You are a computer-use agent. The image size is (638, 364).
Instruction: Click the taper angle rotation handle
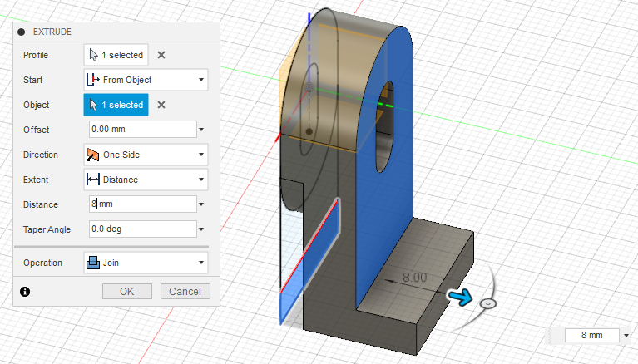488,303
